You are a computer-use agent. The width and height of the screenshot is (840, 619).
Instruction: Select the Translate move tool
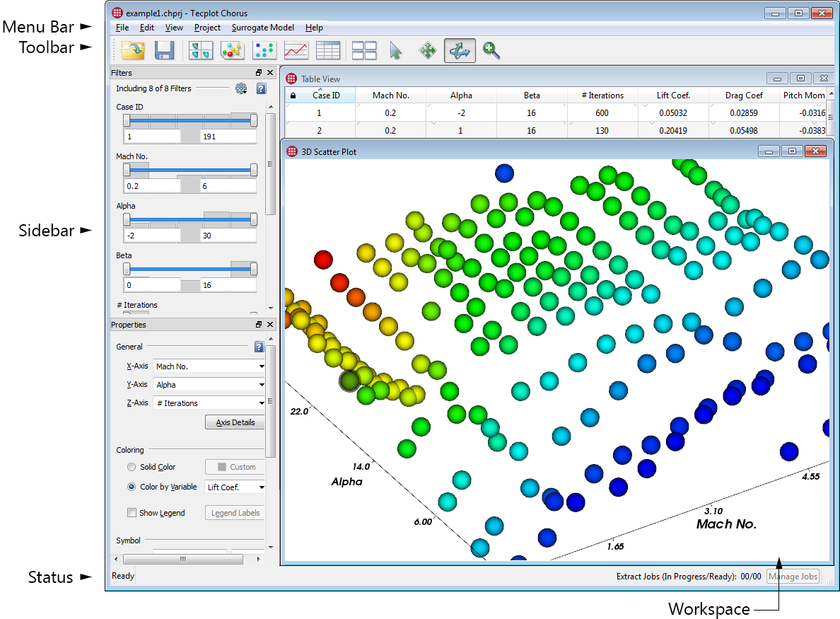pyautogui.click(x=428, y=50)
